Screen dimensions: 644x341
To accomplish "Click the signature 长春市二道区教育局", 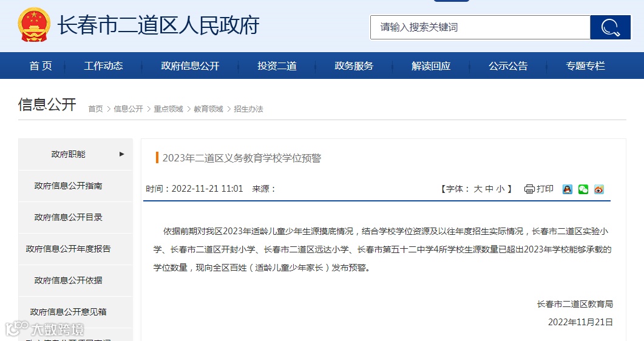I will (575, 304).
